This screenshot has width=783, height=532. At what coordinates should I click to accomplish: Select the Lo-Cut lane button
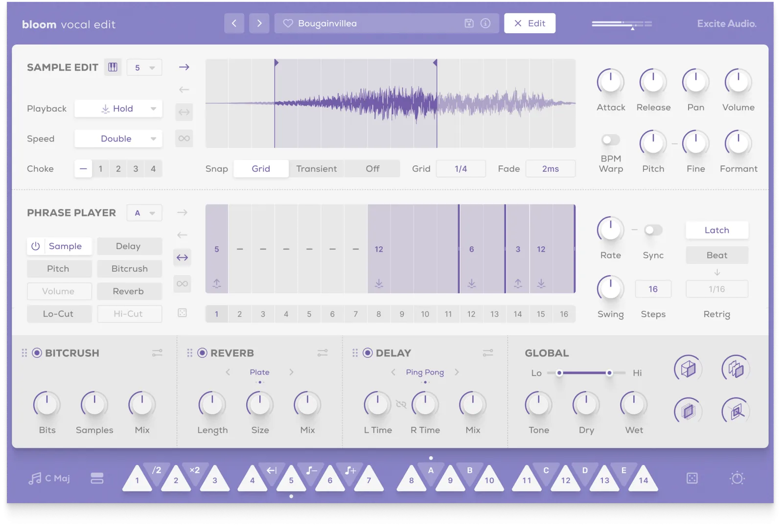[x=59, y=314]
